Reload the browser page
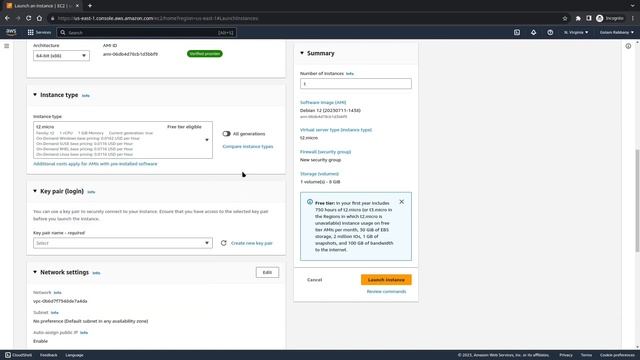The image size is (640, 360). 29,18
